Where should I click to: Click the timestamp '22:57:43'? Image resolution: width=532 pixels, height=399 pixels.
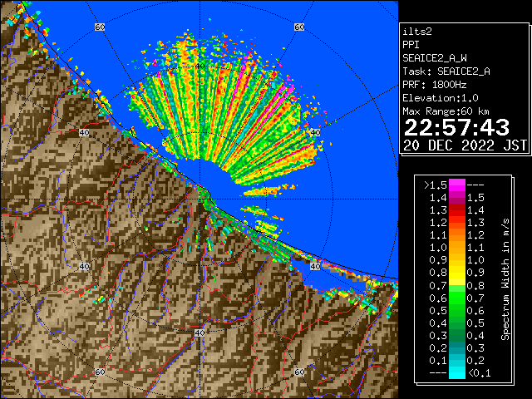(x=456, y=127)
